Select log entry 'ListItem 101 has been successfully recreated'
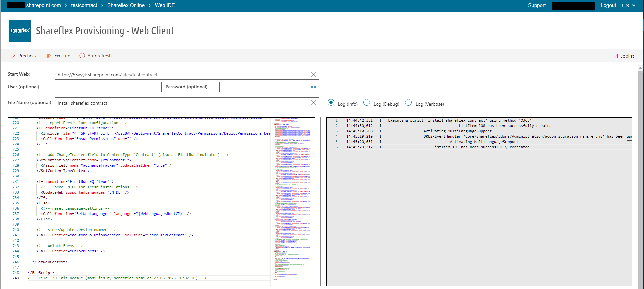 pos(481,147)
